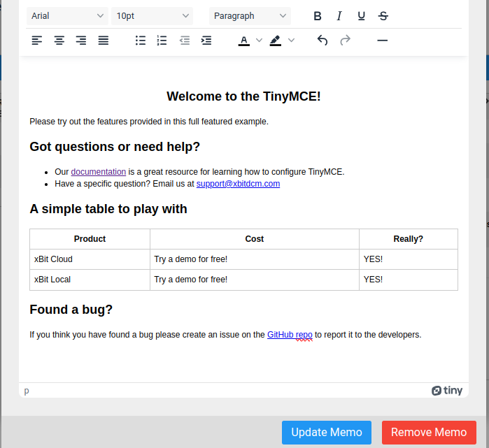This screenshot has width=489, height=448.
Task: Justify text alignment
Action: pos(104,41)
